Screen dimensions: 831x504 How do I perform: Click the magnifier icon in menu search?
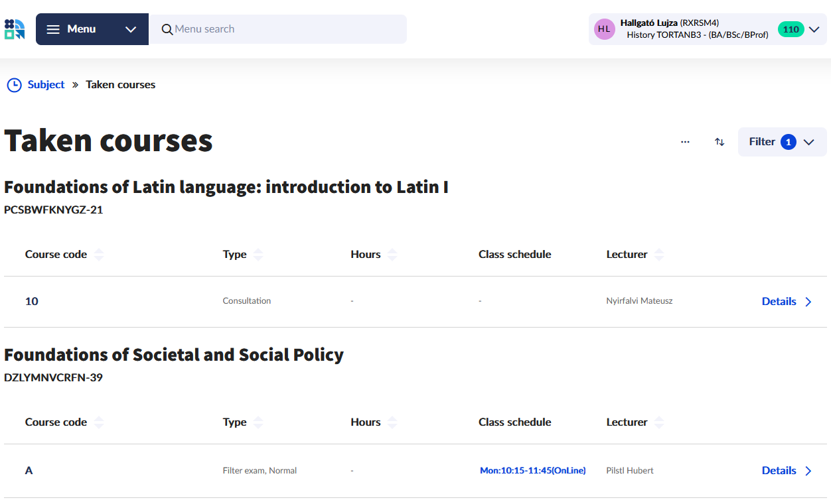click(167, 29)
